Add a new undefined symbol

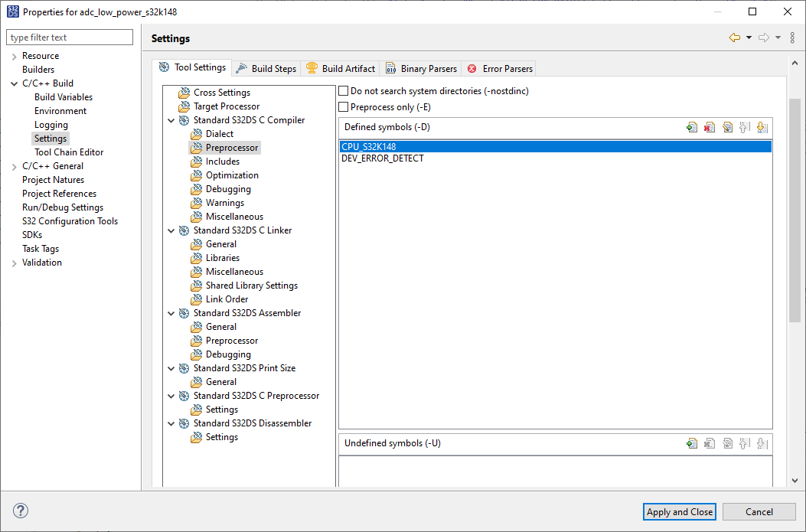click(x=691, y=442)
